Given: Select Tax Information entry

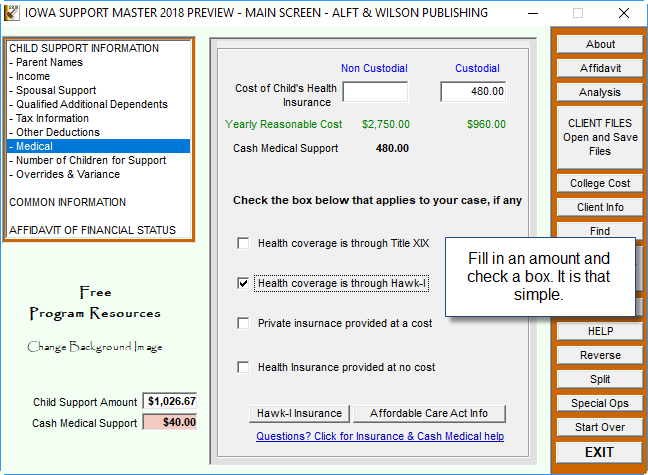Looking at the screenshot, I should (x=98, y=118).
